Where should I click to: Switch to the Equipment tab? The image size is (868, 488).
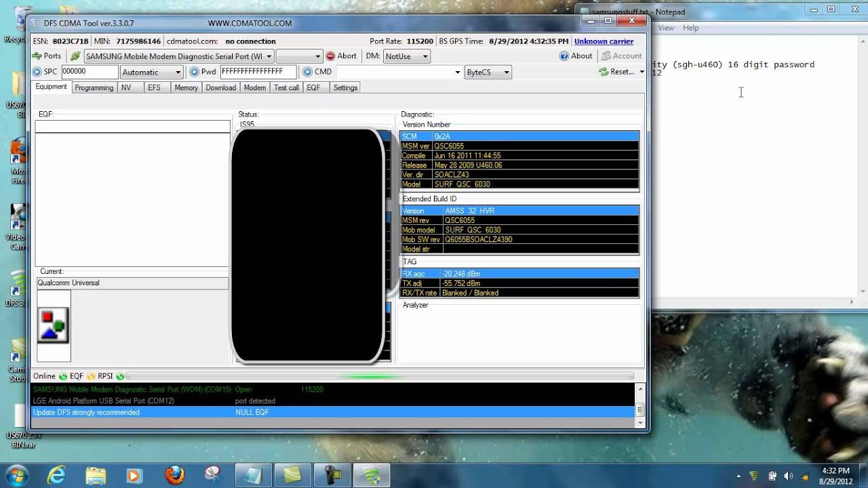(51, 87)
